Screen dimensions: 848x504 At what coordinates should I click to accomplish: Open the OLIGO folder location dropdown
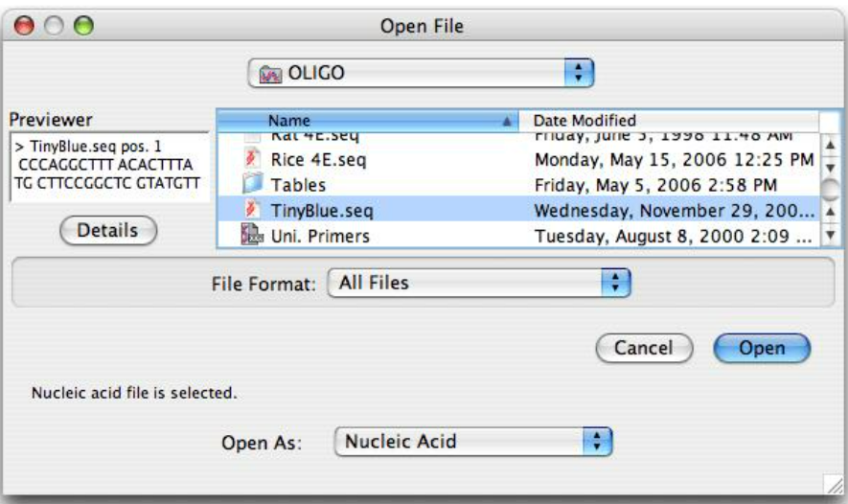coord(421,73)
